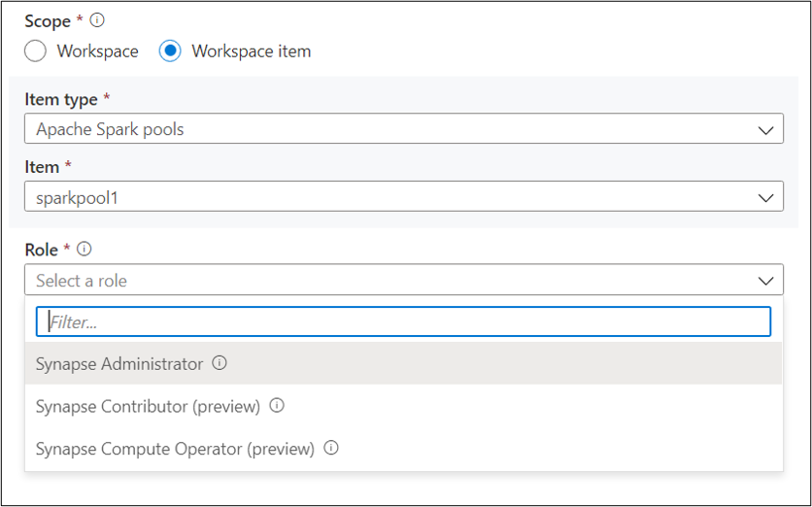Click the Item type field label

point(60,100)
